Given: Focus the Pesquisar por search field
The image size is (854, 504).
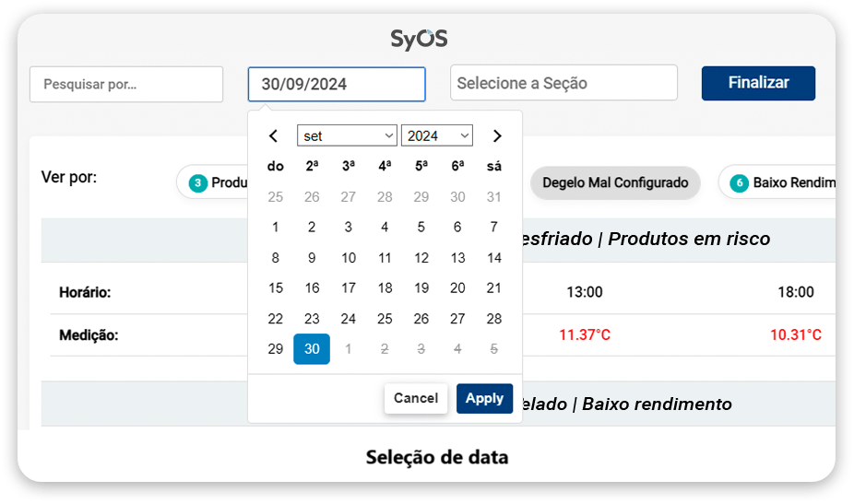Looking at the screenshot, I should (126, 85).
